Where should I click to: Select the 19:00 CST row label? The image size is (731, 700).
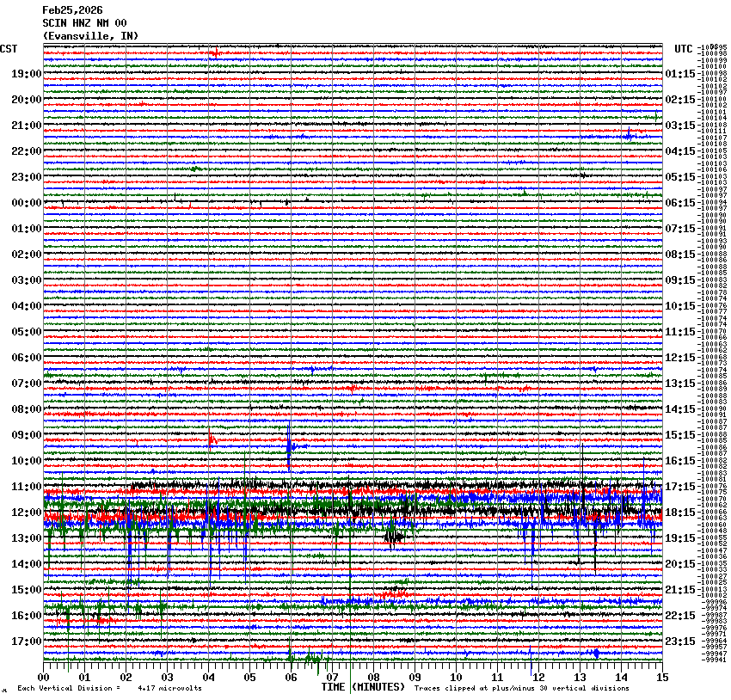pyautogui.click(x=27, y=74)
